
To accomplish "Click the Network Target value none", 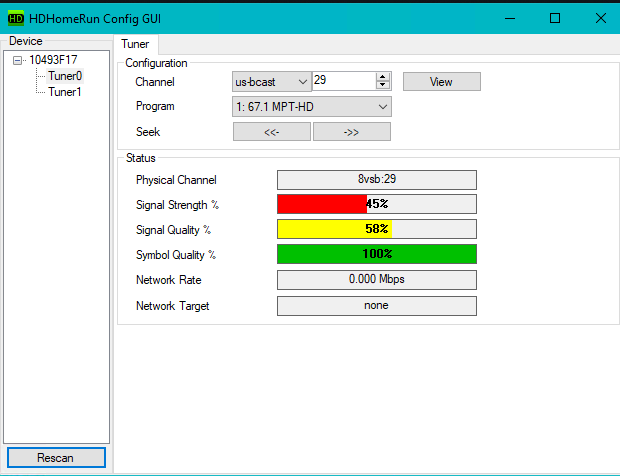I will point(377,306).
